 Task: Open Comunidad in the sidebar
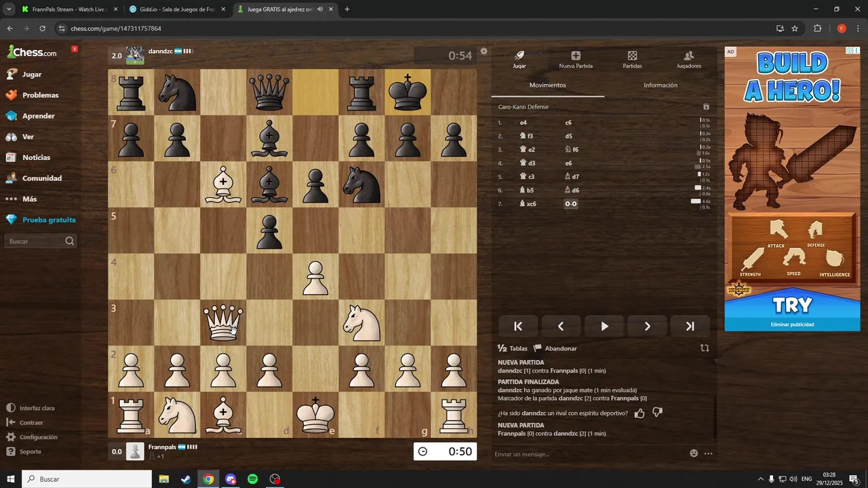(x=34, y=178)
